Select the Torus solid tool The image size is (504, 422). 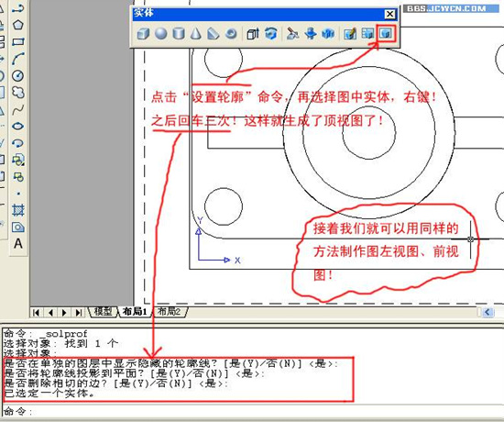[230, 33]
